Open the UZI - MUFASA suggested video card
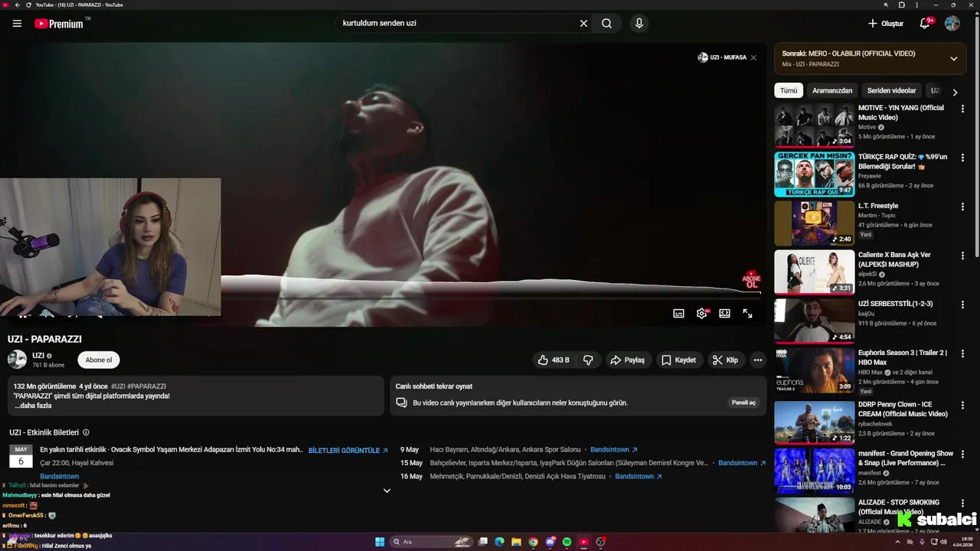This screenshot has height=551, width=980. point(722,57)
